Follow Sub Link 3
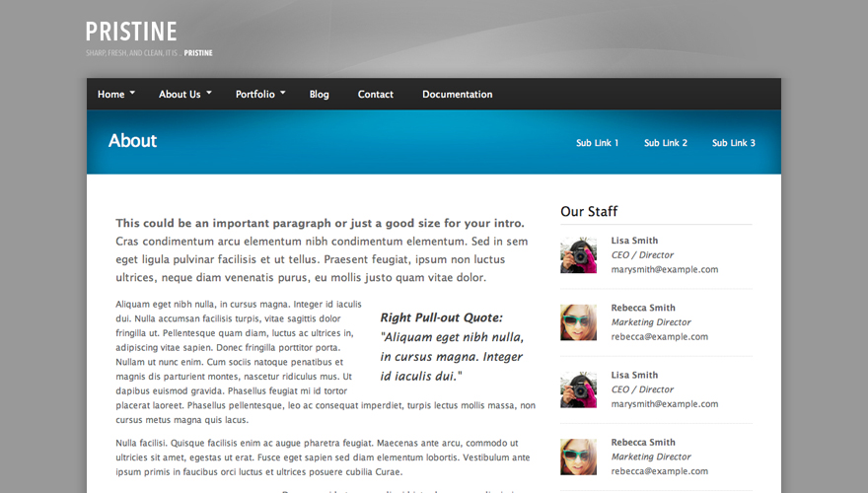Image resolution: width=868 pixels, height=493 pixels. pyautogui.click(x=734, y=143)
